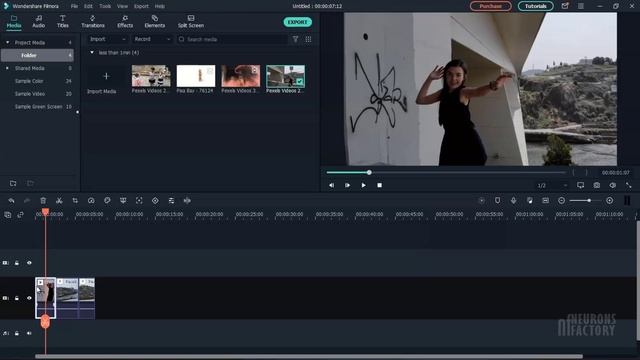
Task: Click the Import Media plus tile
Action: [106, 76]
